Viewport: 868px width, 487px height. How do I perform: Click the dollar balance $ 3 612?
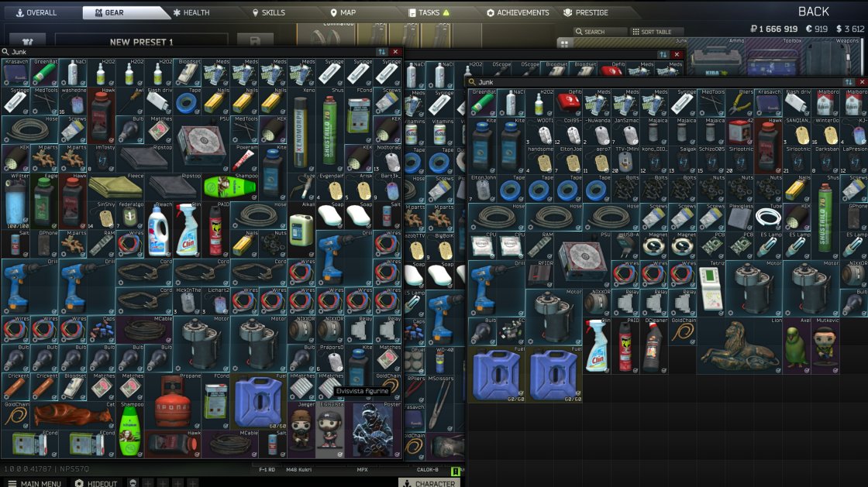coord(849,29)
